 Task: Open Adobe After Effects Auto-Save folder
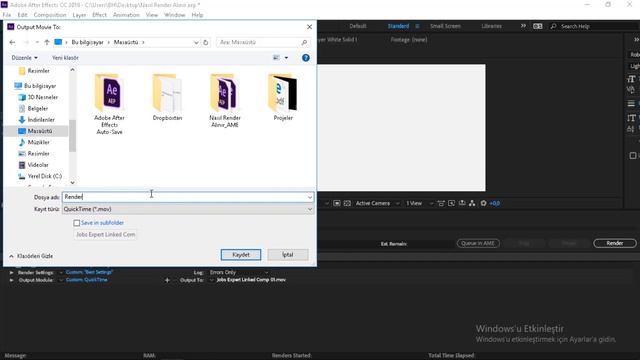click(109, 104)
